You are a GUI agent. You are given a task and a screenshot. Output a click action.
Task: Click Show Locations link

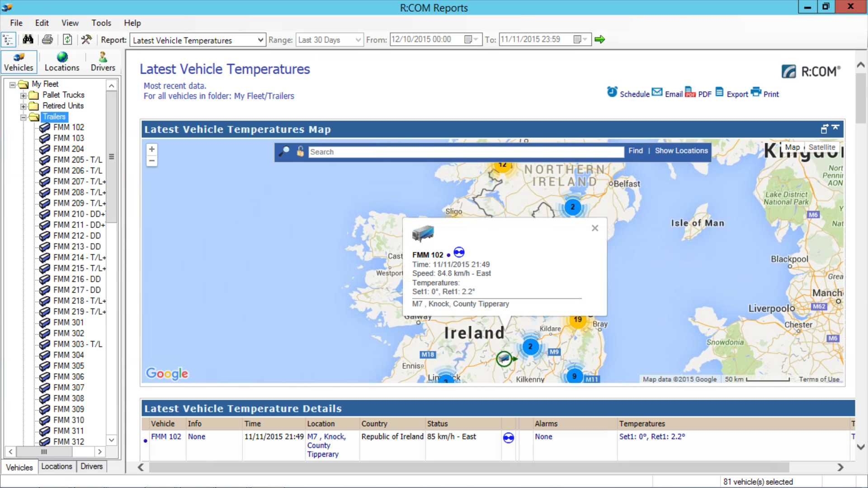tap(681, 151)
